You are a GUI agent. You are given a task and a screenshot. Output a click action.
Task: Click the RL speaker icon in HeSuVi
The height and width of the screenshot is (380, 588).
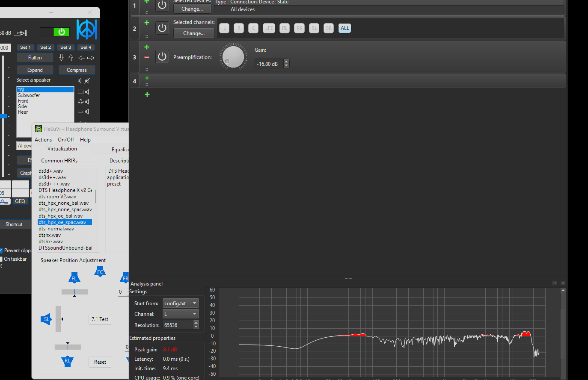tap(67, 361)
